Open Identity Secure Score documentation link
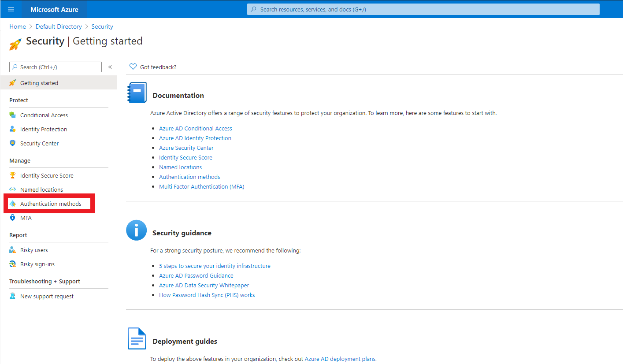623x364 pixels. (x=185, y=157)
